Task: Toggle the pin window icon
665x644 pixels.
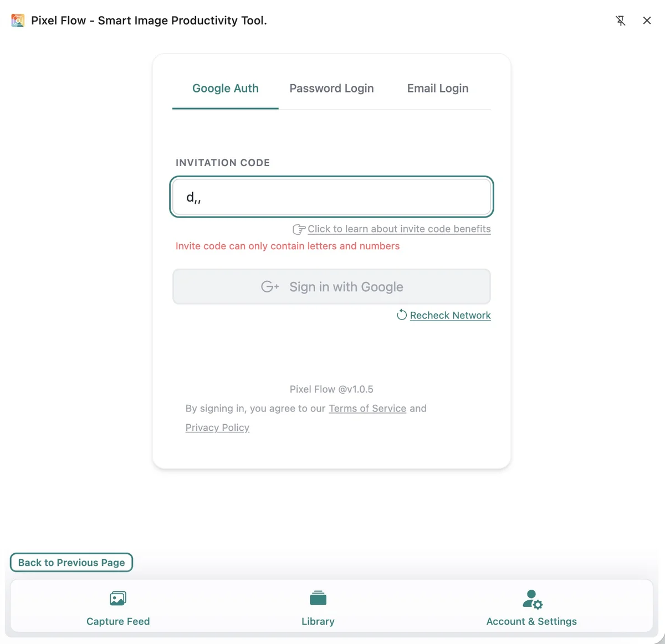Action: 621,20
